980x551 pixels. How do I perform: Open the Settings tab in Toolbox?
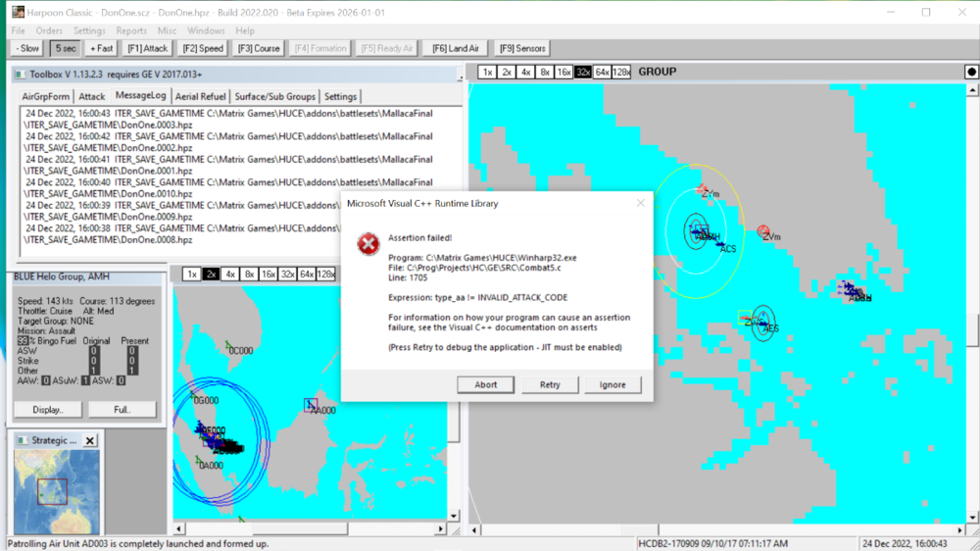coord(340,96)
